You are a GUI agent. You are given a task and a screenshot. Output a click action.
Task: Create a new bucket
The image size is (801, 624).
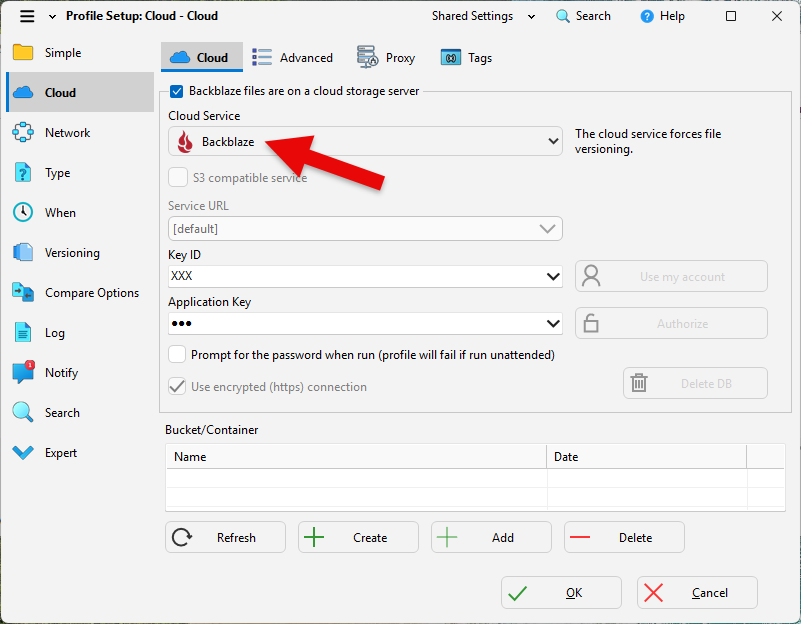coord(358,537)
